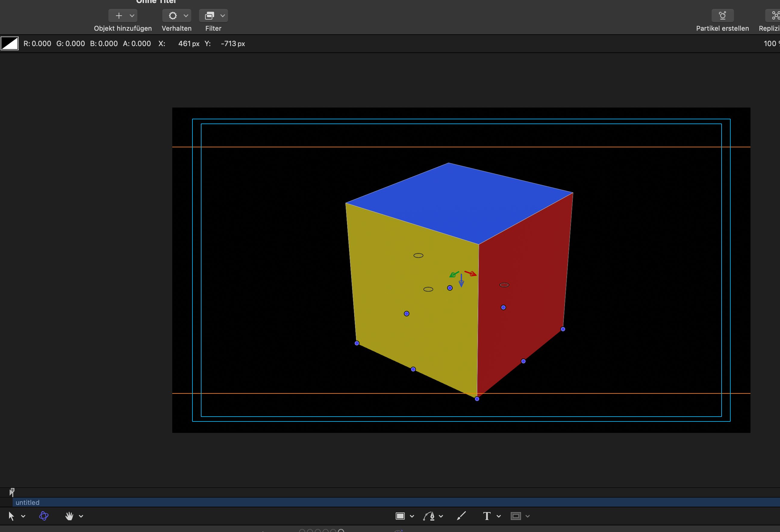The width and height of the screenshot is (780, 532).
Task: Select the untitled bar in the mini-timeline
Action: tap(396, 502)
